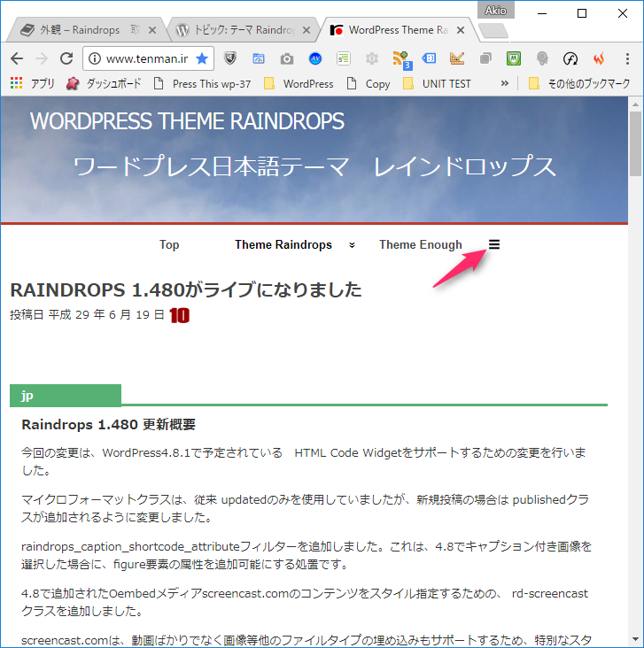Open the ダッシュボード bookmark

[104, 83]
